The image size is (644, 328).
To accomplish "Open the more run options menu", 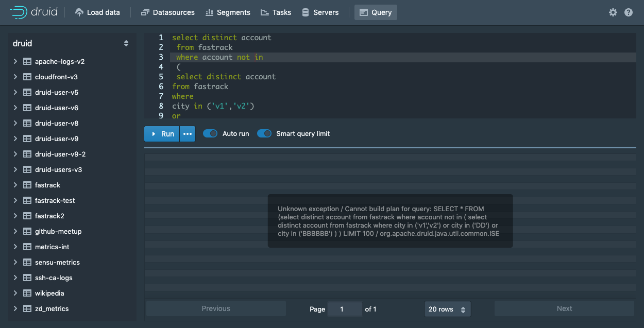I will click(x=188, y=133).
